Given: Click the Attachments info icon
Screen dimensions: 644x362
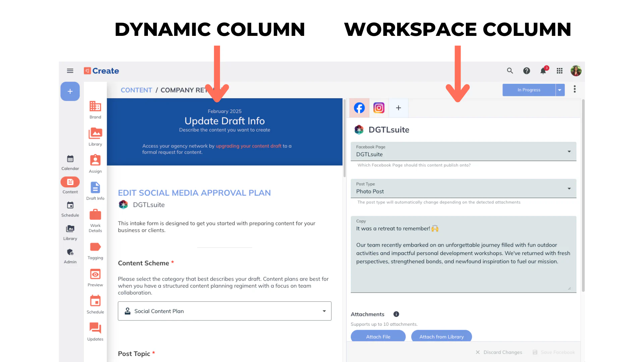Looking at the screenshot, I should click(396, 314).
